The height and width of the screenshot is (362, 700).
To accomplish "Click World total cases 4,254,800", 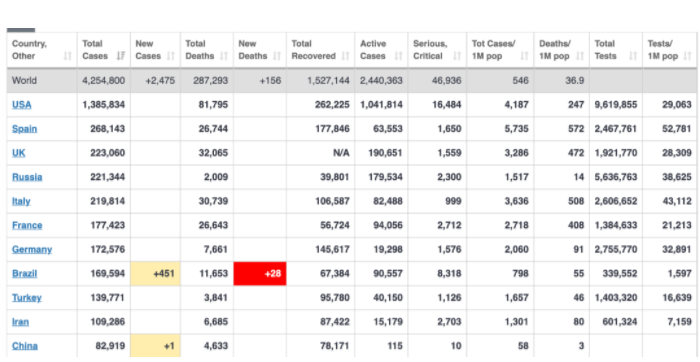I will coord(104,81).
